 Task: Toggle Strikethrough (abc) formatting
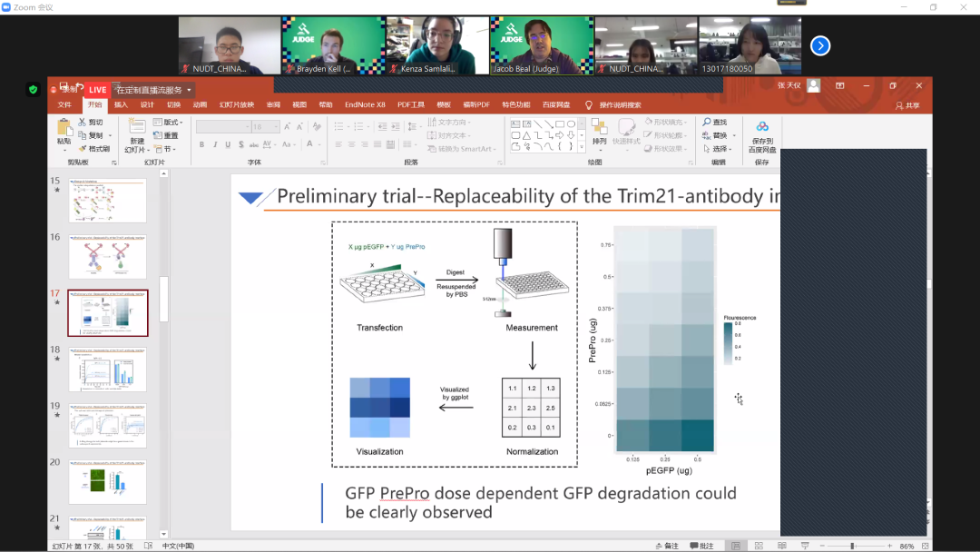point(254,144)
